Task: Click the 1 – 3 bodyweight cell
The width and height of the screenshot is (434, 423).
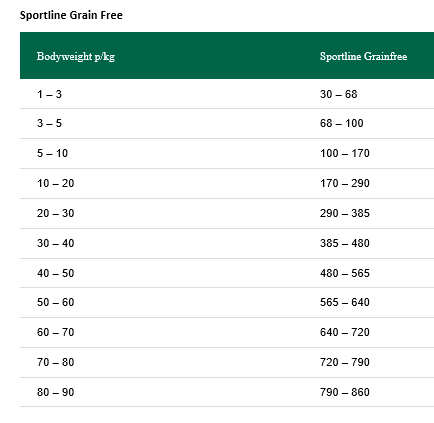Action: pos(49,94)
